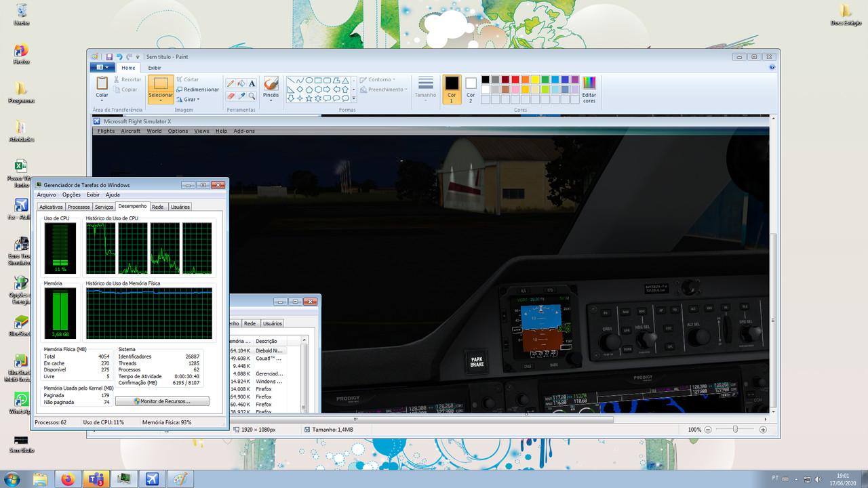868x488 pixels.
Task: Expand the Formas shapes gallery
Action: click(x=353, y=98)
